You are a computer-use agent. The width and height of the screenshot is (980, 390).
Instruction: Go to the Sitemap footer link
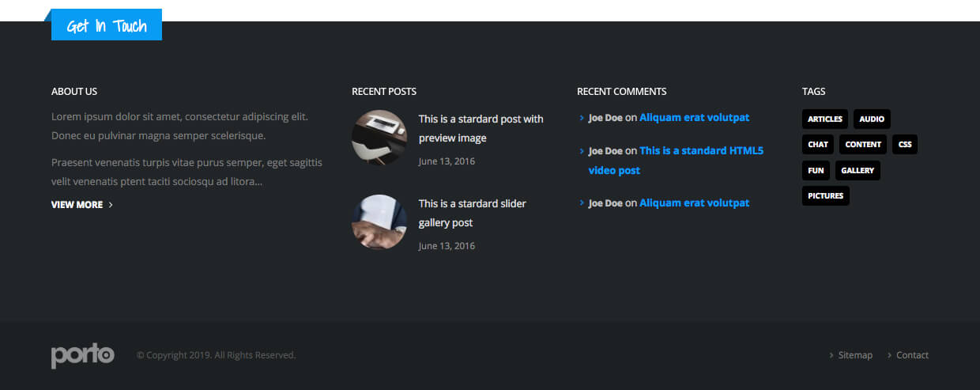click(x=855, y=355)
